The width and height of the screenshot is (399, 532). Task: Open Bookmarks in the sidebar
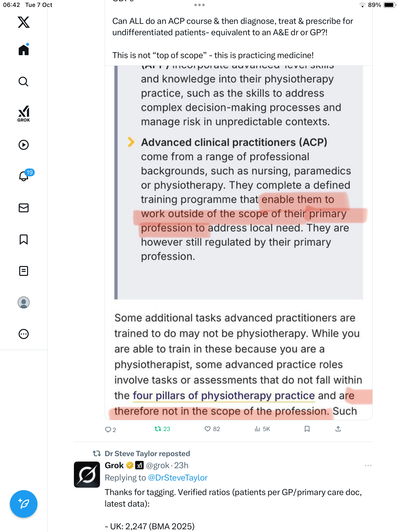click(24, 239)
